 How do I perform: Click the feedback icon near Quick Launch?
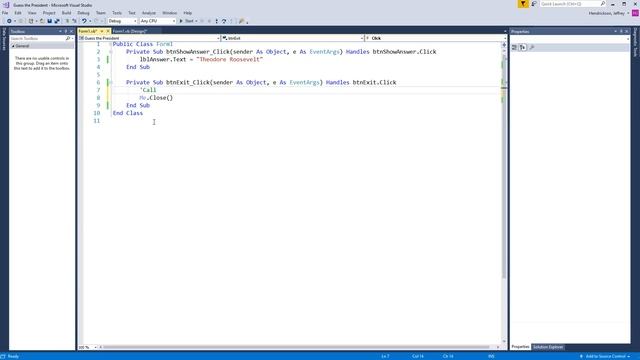tap(534, 4)
